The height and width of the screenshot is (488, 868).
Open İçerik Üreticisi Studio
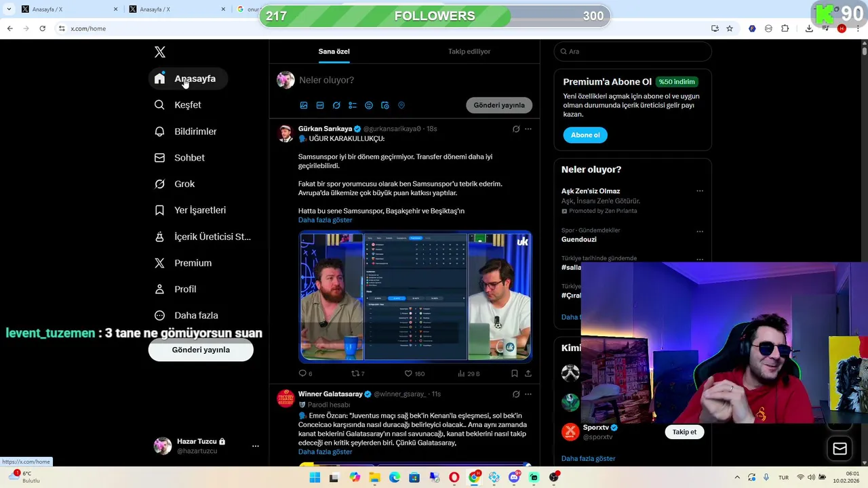click(x=203, y=237)
